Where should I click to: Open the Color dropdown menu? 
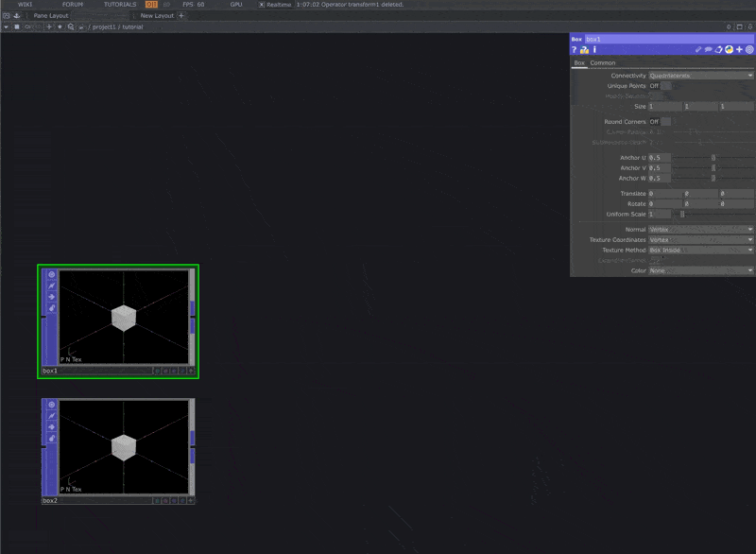click(x=700, y=271)
